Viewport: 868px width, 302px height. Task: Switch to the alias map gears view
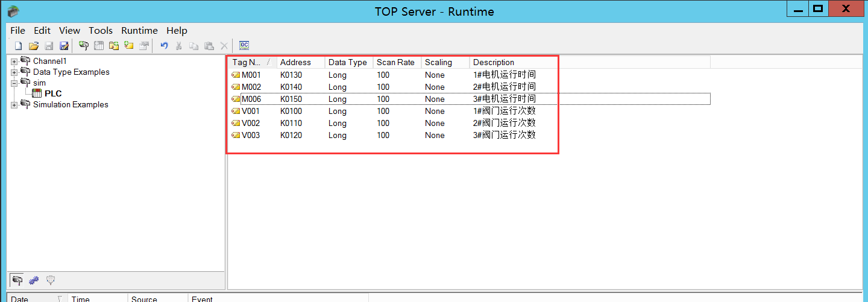[x=34, y=280]
